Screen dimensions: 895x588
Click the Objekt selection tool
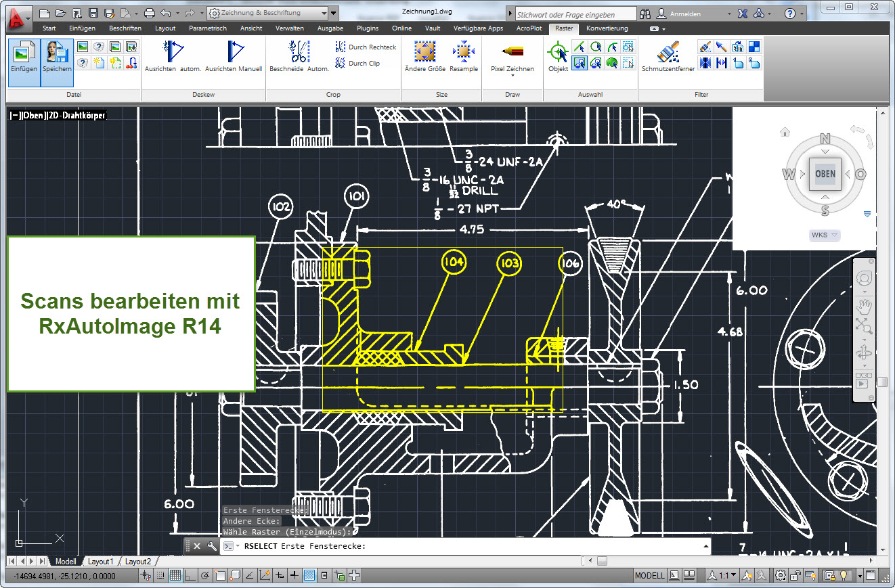pyautogui.click(x=558, y=56)
